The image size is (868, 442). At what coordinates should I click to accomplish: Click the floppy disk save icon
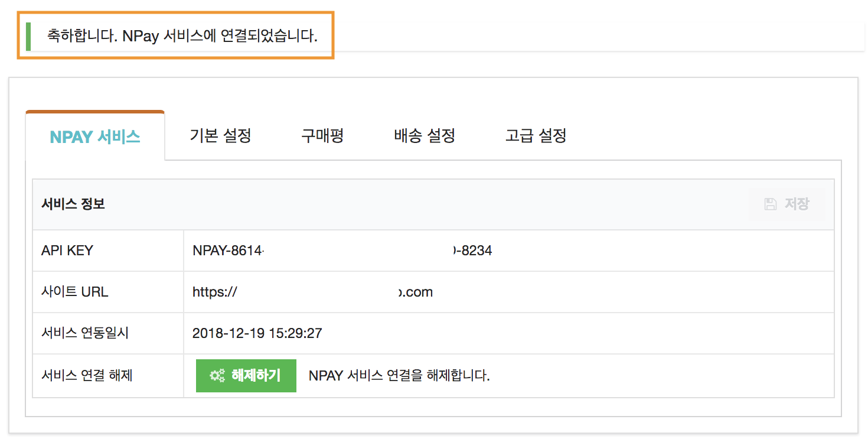tap(771, 204)
